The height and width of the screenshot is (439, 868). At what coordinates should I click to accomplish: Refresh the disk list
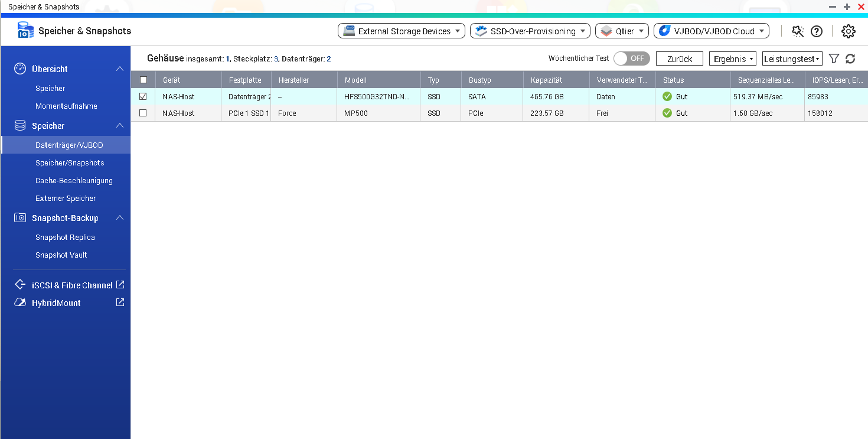(850, 58)
